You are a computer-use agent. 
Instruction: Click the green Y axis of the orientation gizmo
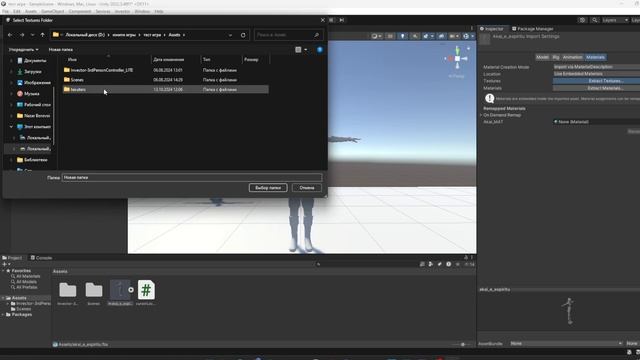click(x=458, y=51)
